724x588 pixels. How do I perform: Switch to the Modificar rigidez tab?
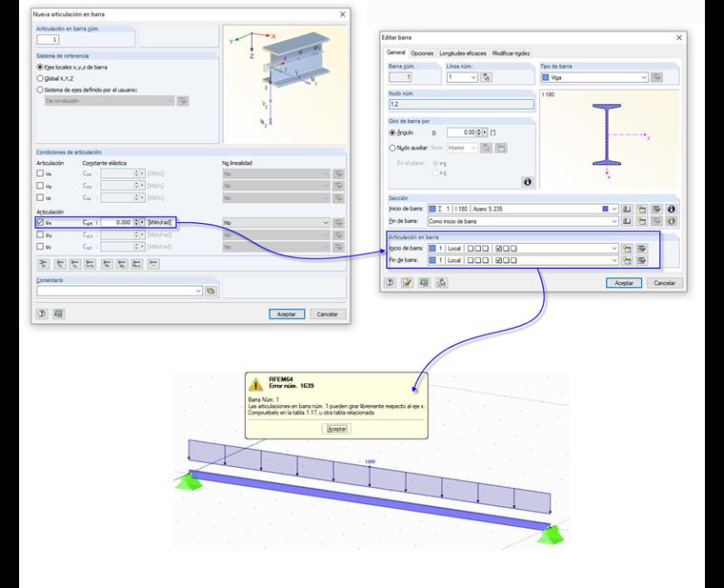[x=511, y=53]
